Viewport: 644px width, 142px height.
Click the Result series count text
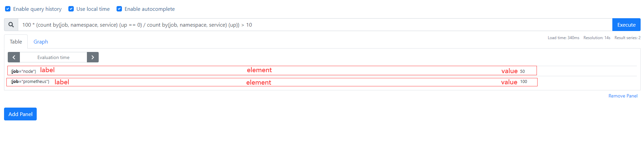(x=627, y=38)
